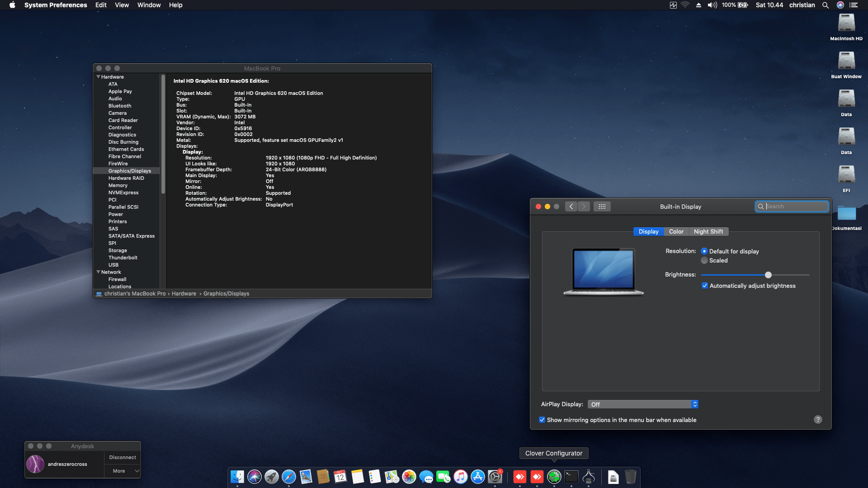This screenshot has width=868, height=488.
Task: Open Safari from the Dock
Action: (x=288, y=477)
